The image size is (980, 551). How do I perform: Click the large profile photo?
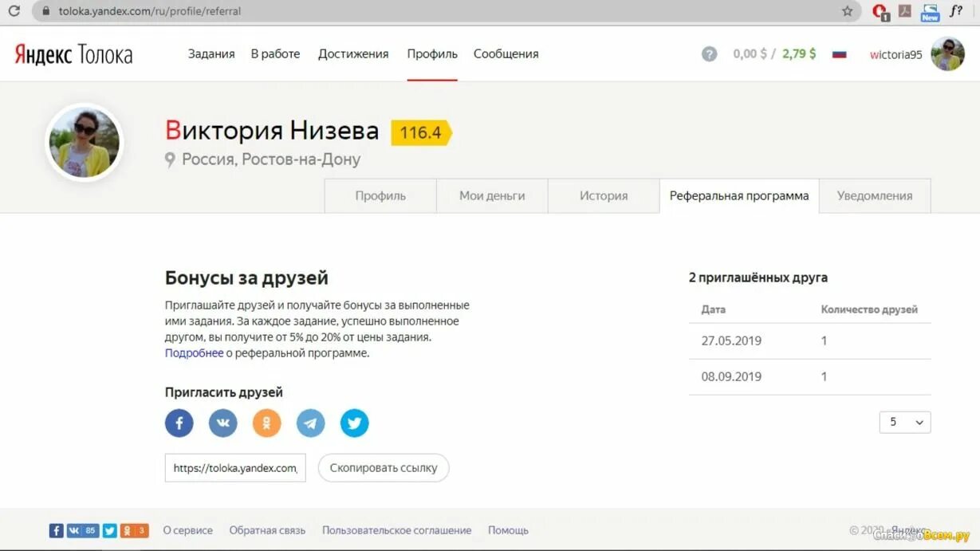(x=85, y=143)
